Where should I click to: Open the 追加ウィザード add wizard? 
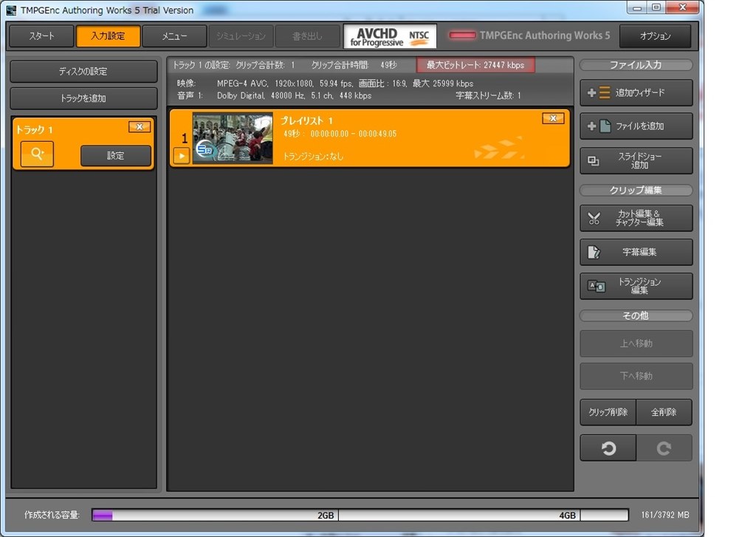click(636, 92)
